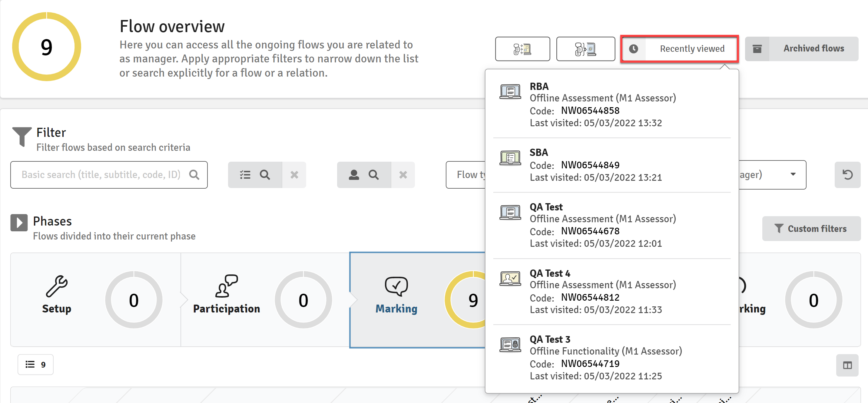Select the Setup phase
The image size is (868, 403).
pyautogui.click(x=96, y=299)
